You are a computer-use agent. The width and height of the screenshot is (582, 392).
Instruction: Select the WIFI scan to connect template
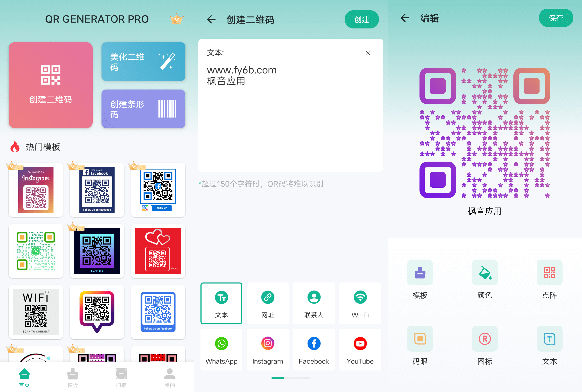tap(36, 312)
